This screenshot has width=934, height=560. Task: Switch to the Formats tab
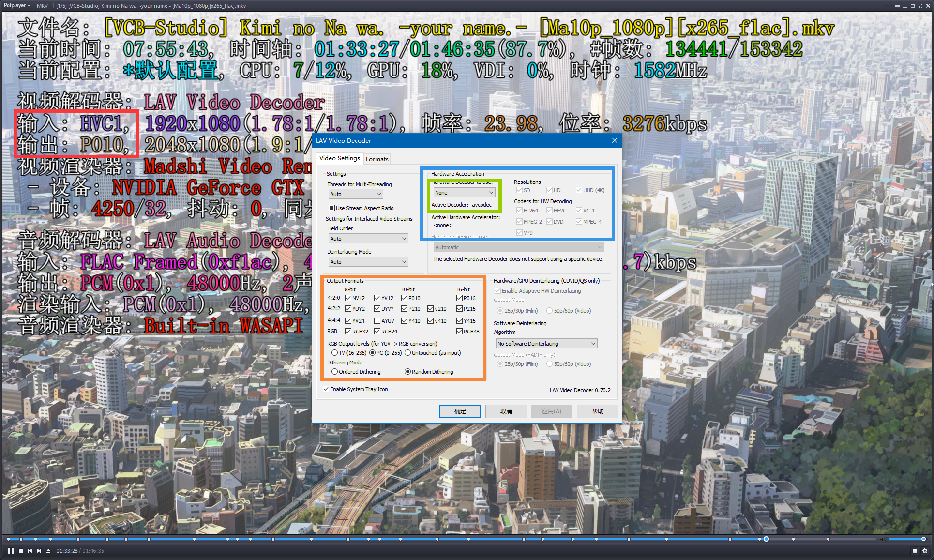377,159
